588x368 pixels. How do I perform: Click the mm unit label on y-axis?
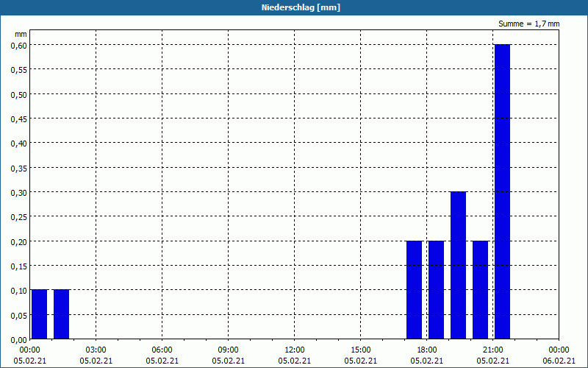tap(21, 34)
